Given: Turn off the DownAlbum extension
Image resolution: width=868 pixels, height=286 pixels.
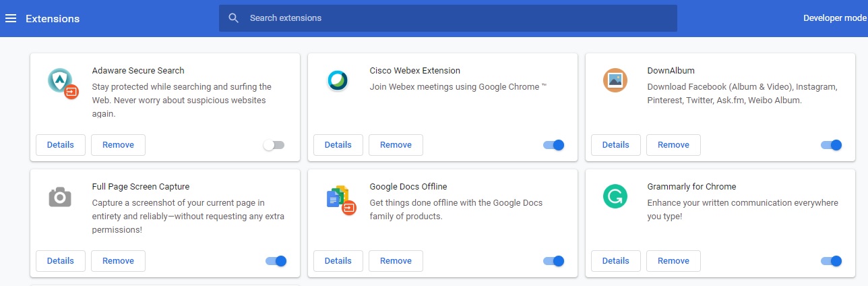Looking at the screenshot, I should click(x=832, y=145).
